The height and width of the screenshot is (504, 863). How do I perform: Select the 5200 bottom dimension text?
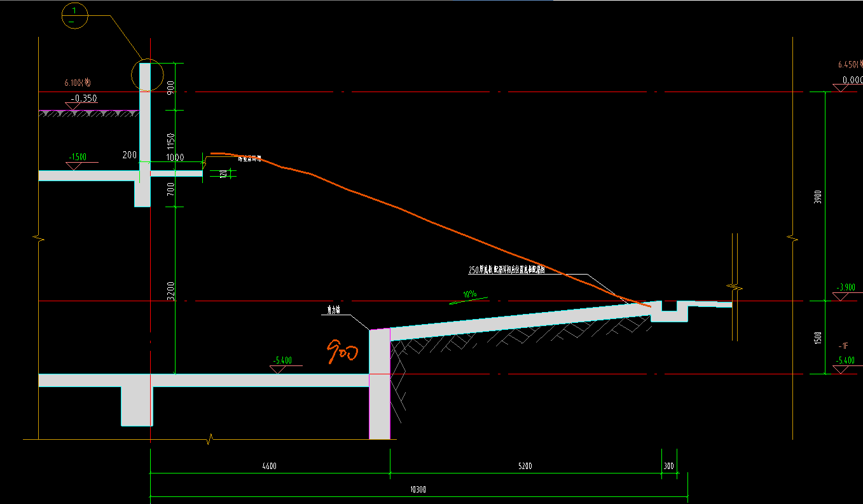[525, 467]
